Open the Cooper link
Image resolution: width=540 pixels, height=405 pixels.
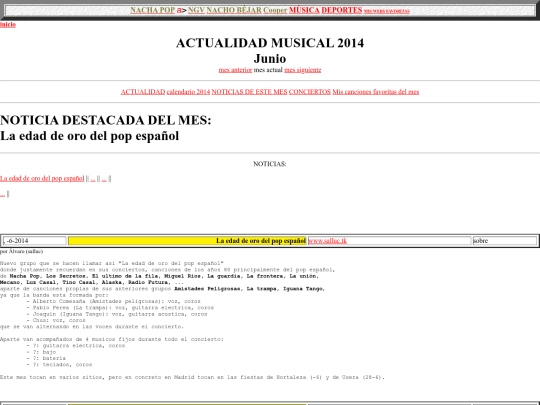pos(275,10)
